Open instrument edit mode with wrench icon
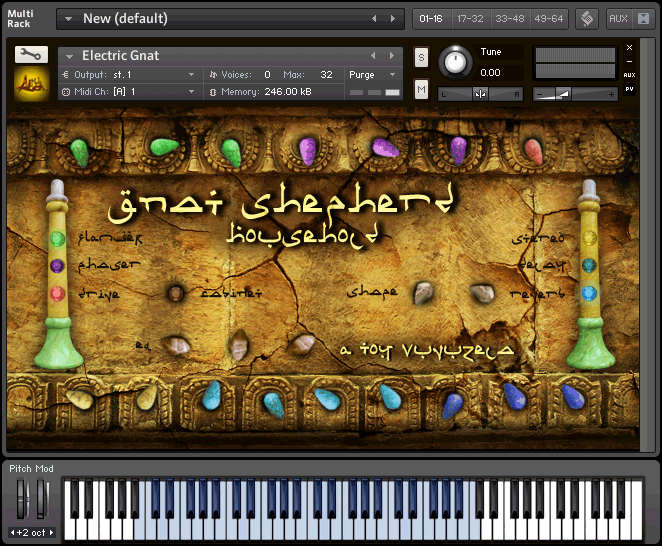 coord(30,55)
